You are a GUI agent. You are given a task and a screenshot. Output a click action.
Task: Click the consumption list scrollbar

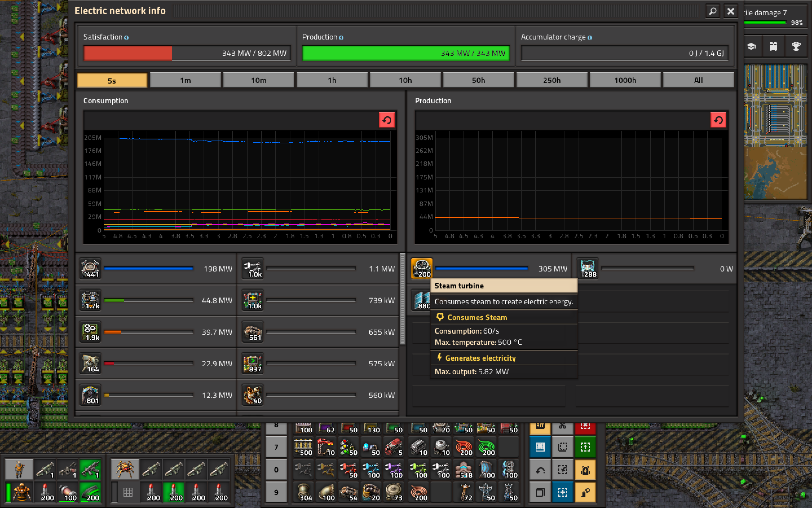click(x=402, y=299)
